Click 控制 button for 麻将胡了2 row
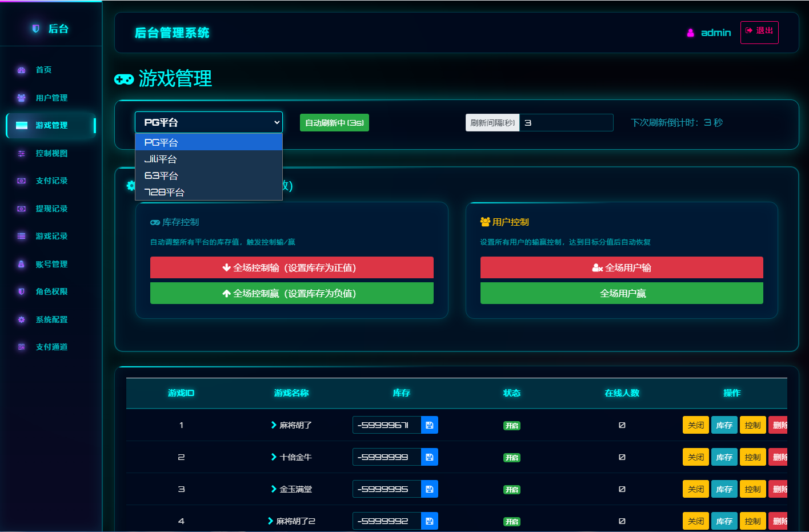The height and width of the screenshot is (532, 809). pyautogui.click(x=753, y=521)
